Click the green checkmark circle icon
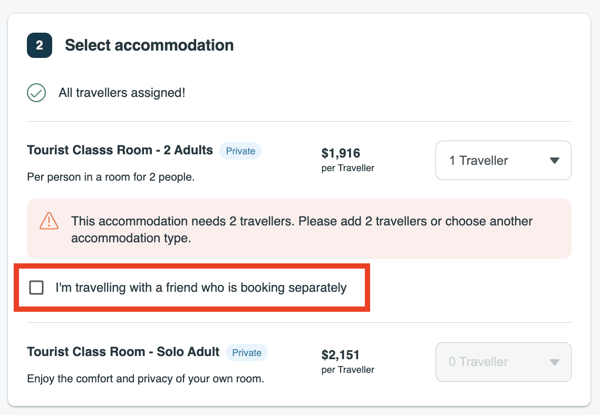Image resolution: width=600 pixels, height=415 pixels. point(36,93)
